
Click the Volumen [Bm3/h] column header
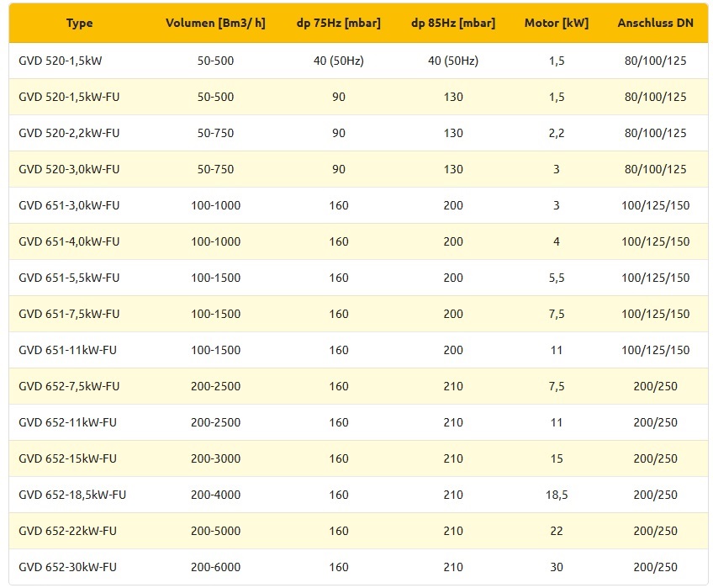tap(215, 23)
